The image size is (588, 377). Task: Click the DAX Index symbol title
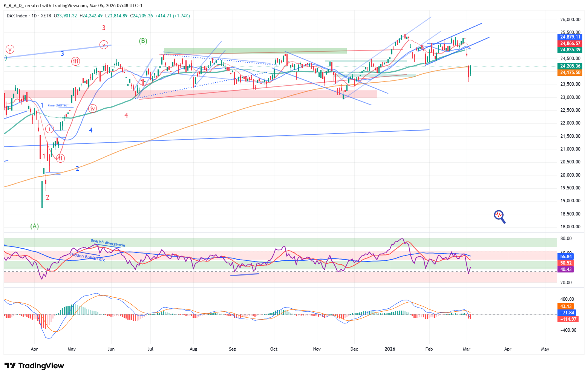tap(17, 16)
